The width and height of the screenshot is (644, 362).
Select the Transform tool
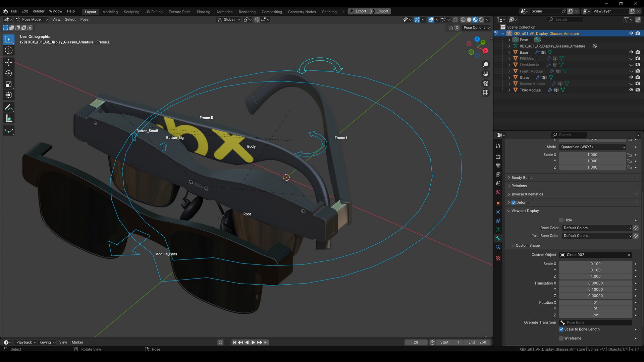[x=9, y=95]
